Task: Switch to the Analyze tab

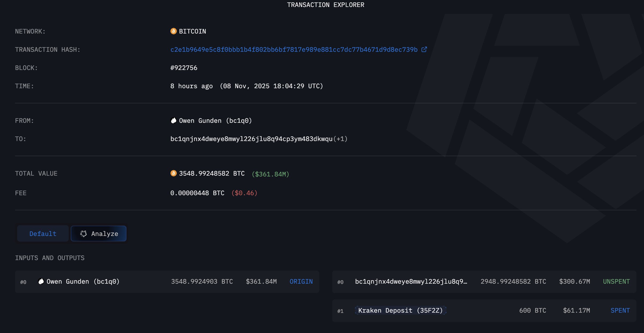Action: click(98, 234)
